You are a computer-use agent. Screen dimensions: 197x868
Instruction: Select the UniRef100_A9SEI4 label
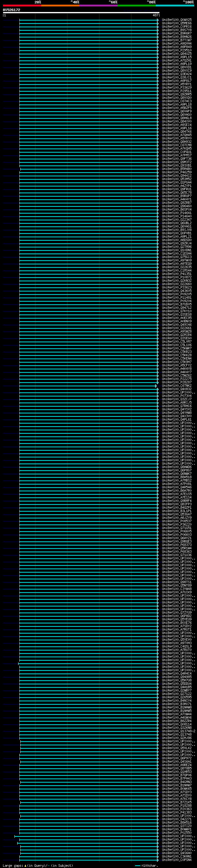[x=177, y=125]
